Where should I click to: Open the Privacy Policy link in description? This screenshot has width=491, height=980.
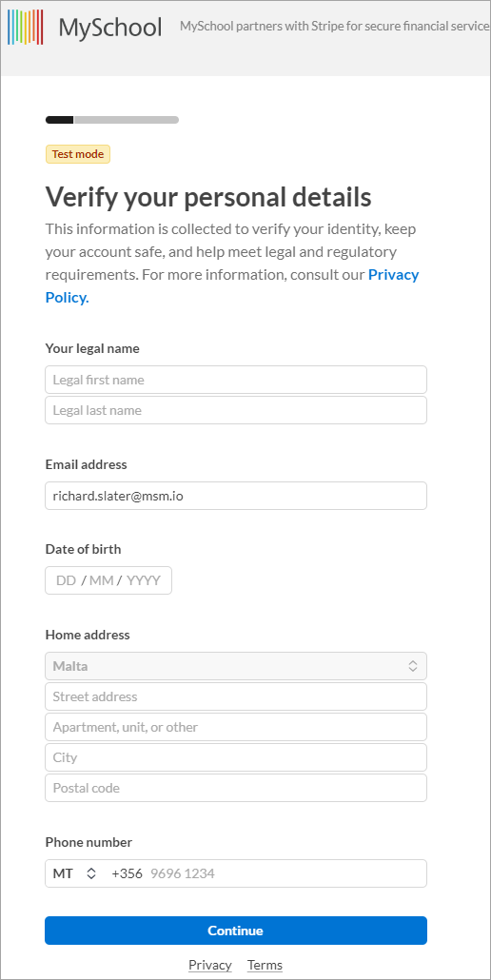[232, 286]
